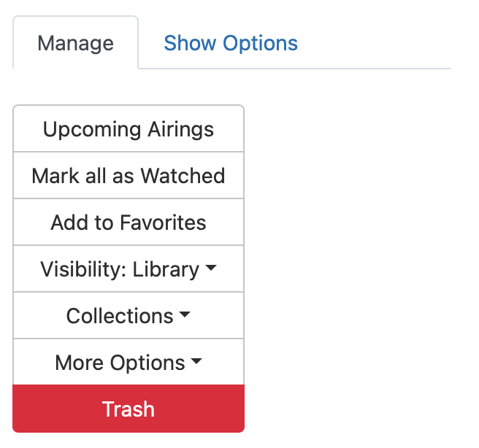Open the Upcoming Airings list
The image size is (479, 448).
(129, 129)
